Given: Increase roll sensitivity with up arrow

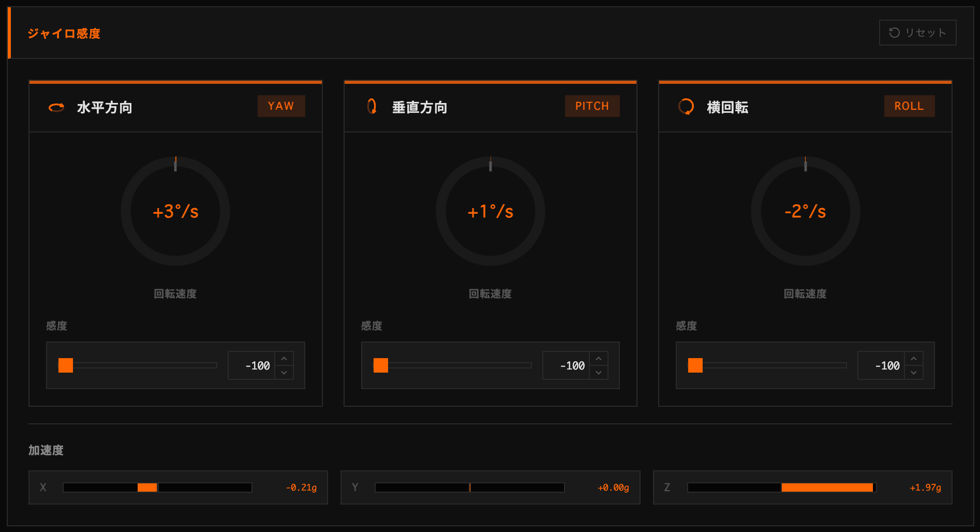Looking at the screenshot, I should [914, 359].
